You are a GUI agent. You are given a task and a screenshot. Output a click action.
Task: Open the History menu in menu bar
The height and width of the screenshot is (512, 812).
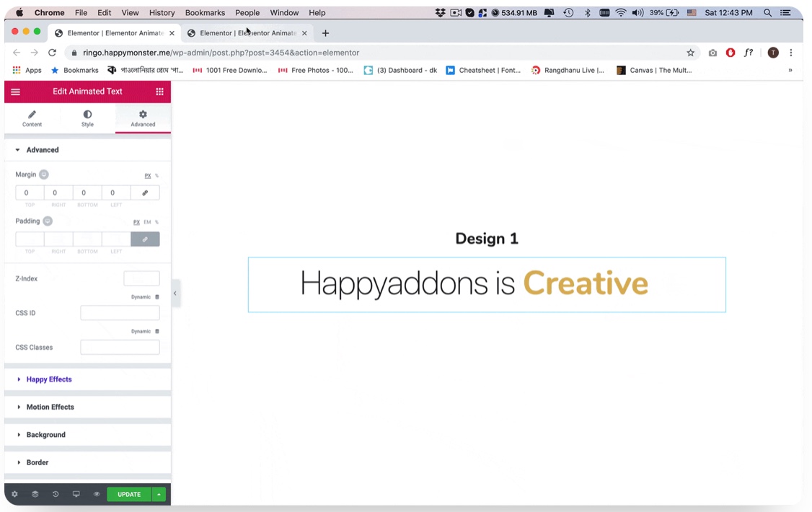pyautogui.click(x=162, y=13)
